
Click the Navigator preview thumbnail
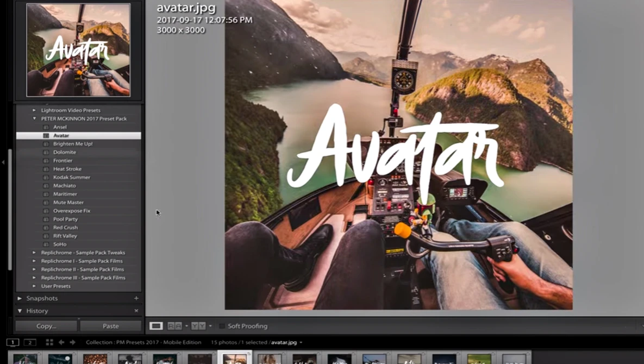[x=78, y=50]
